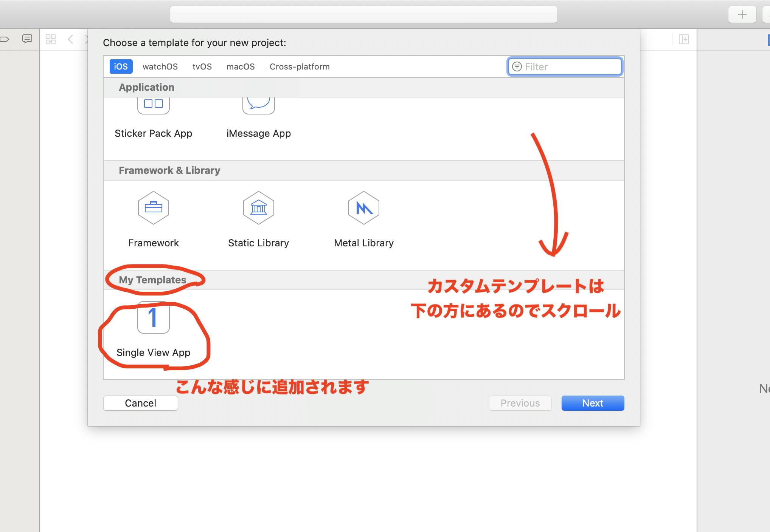Click the add editor icon at right
The image size is (770, 532).
683,39
